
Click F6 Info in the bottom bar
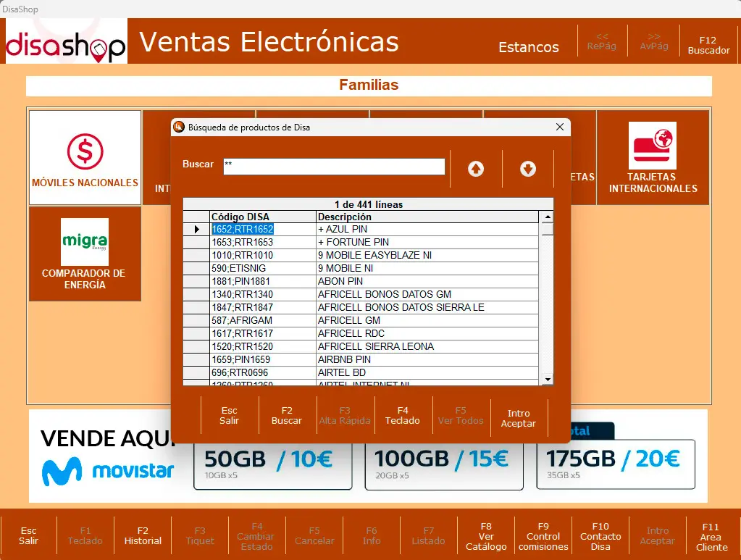click(372, 536)
